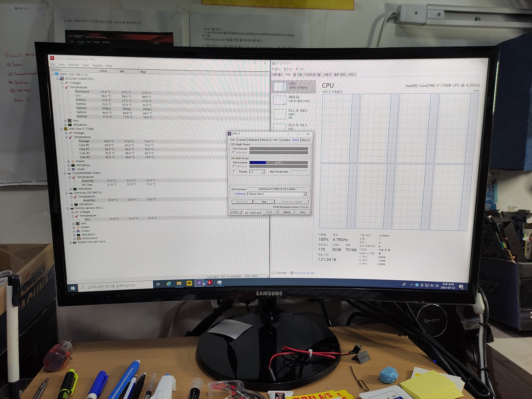
Task: Click the MAIN computer monitor icon
Action: tap(56, 74)
